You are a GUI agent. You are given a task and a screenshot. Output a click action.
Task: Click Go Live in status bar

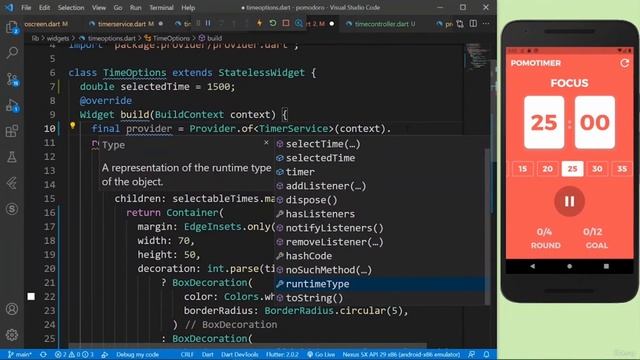(321, 354)
